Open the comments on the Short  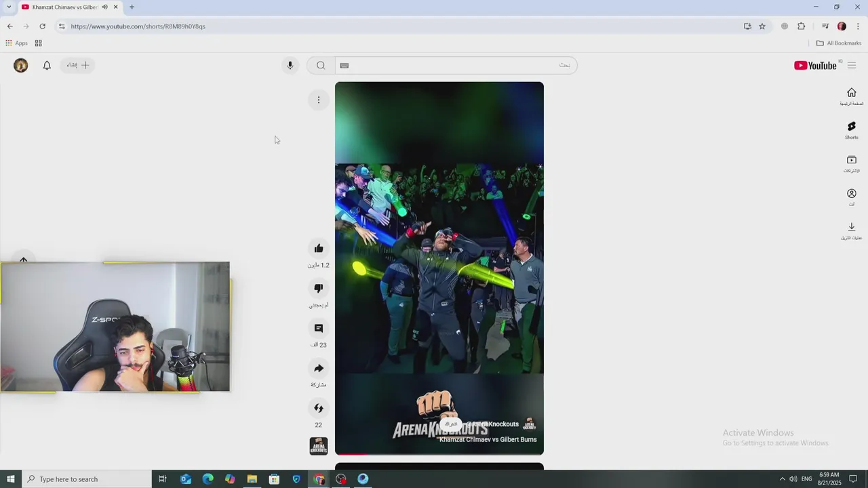point(319,328)
